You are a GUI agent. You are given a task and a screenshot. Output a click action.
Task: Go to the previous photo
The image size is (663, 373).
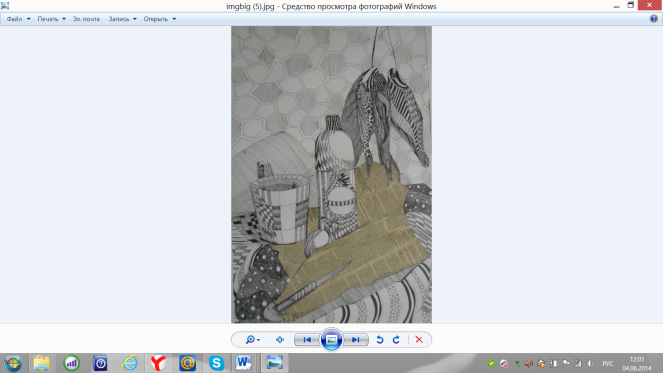click(x=307, y=340)
